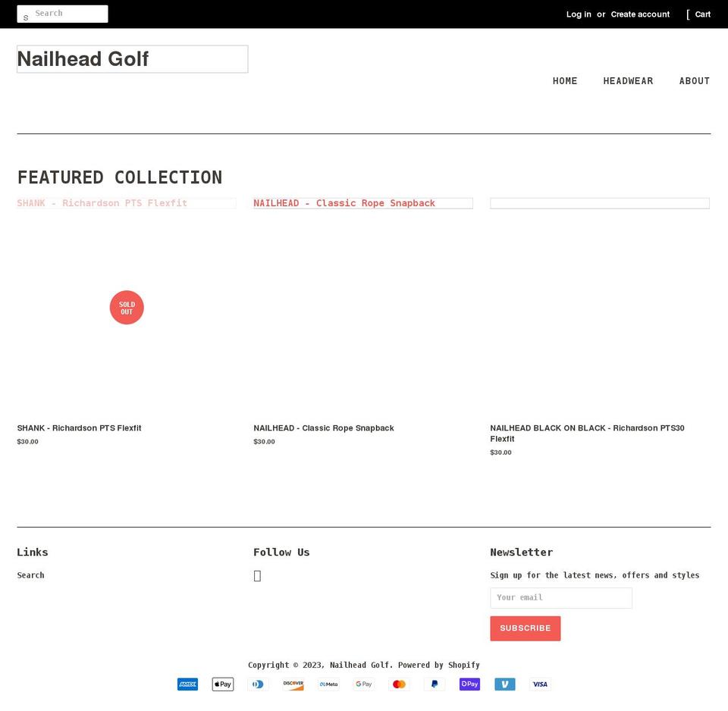Click the Visa payment icon
728x711 pixels.
[x=540, y=684]
